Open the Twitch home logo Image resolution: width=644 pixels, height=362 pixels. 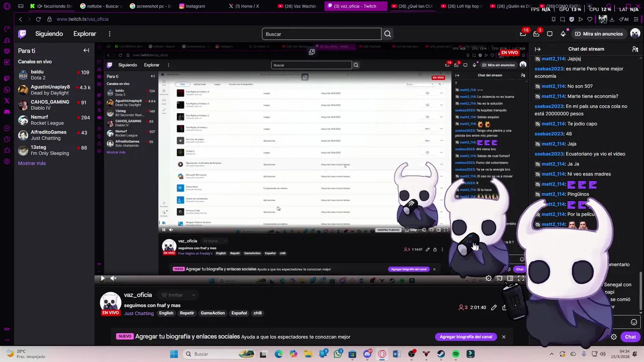(x=22, y=34)
